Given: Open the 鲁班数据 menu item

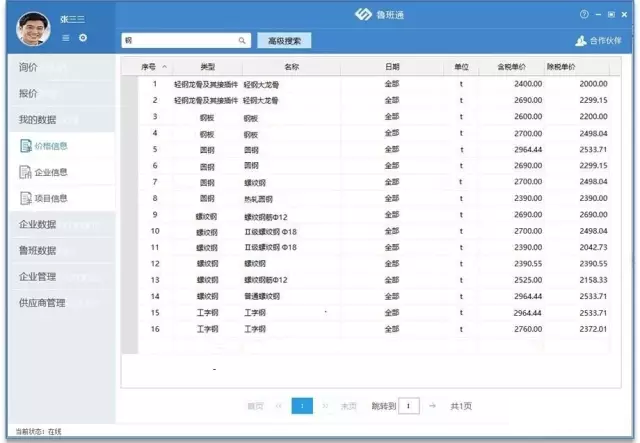Looking at the screenshot, I should pyautogui.click(x=38, y=250).
